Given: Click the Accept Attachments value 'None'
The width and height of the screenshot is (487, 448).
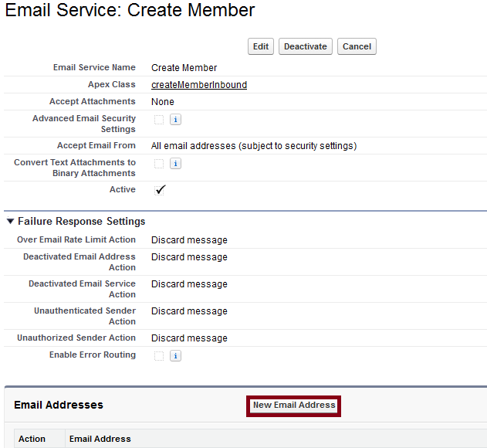Looking at the screenshot, I should click(x=162, y=102).
